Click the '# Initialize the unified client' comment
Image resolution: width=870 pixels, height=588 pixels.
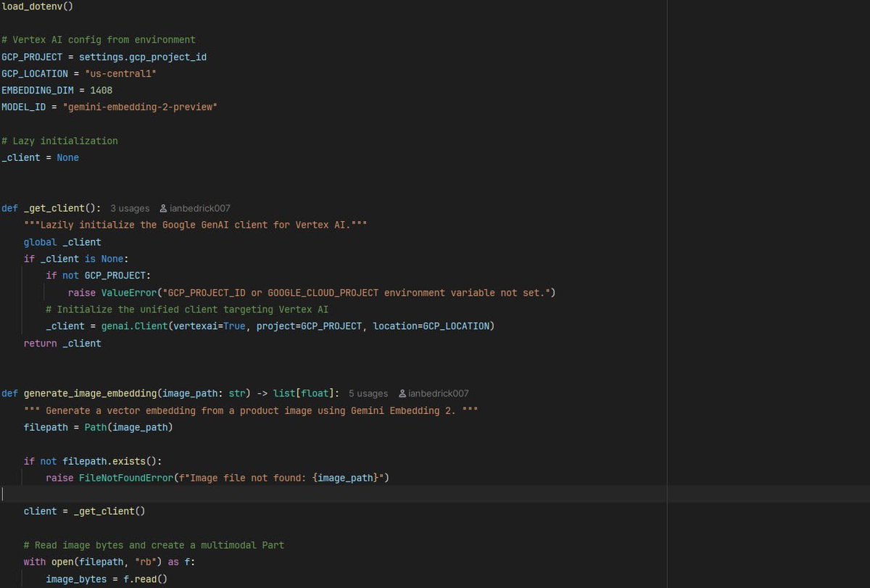tap(187, 310)
